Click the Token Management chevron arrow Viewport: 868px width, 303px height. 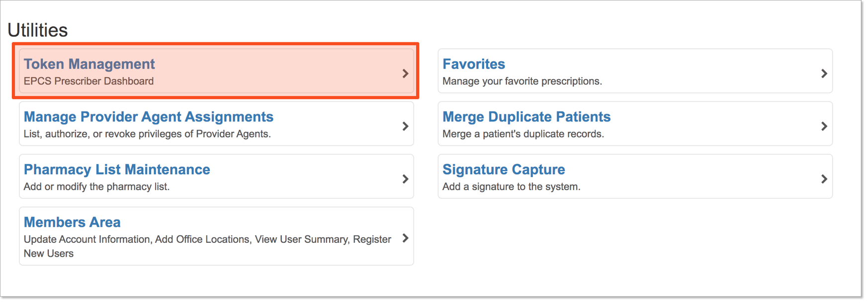point(405,73)
